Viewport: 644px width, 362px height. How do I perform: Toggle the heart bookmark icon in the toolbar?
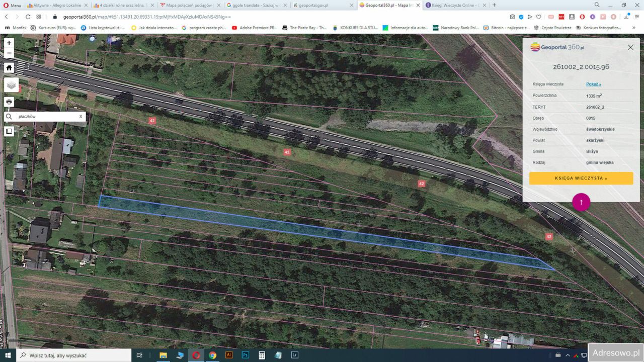click(538, 17)
